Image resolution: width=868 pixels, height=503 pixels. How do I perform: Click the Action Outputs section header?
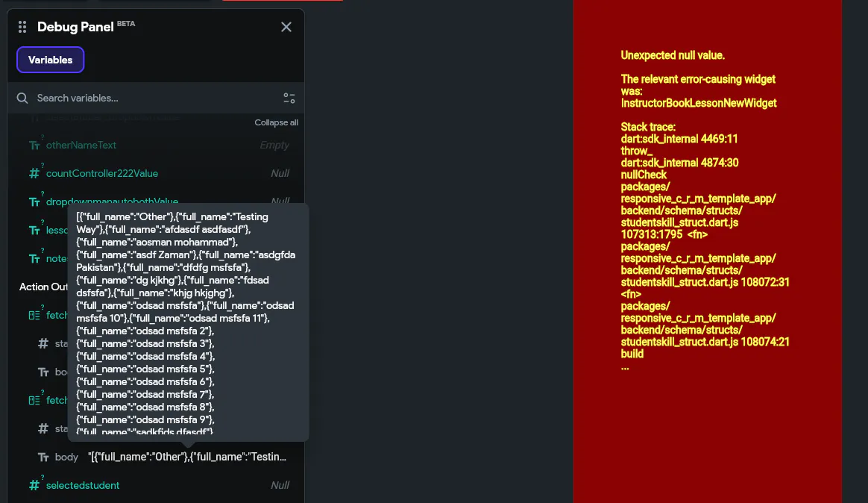pyautogui.click(x=43, y=287)
